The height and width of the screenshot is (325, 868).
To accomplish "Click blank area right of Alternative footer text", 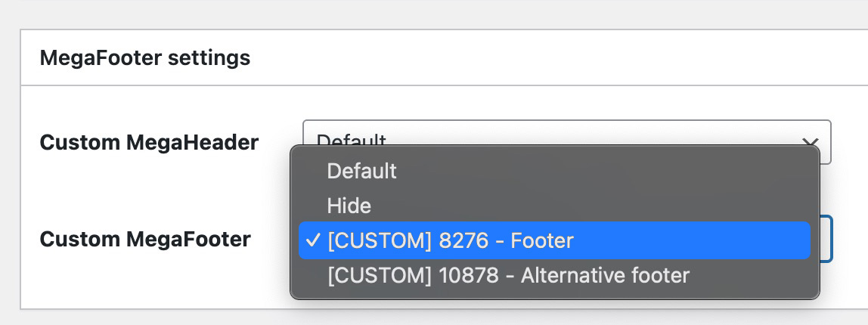I will (756, 275).
